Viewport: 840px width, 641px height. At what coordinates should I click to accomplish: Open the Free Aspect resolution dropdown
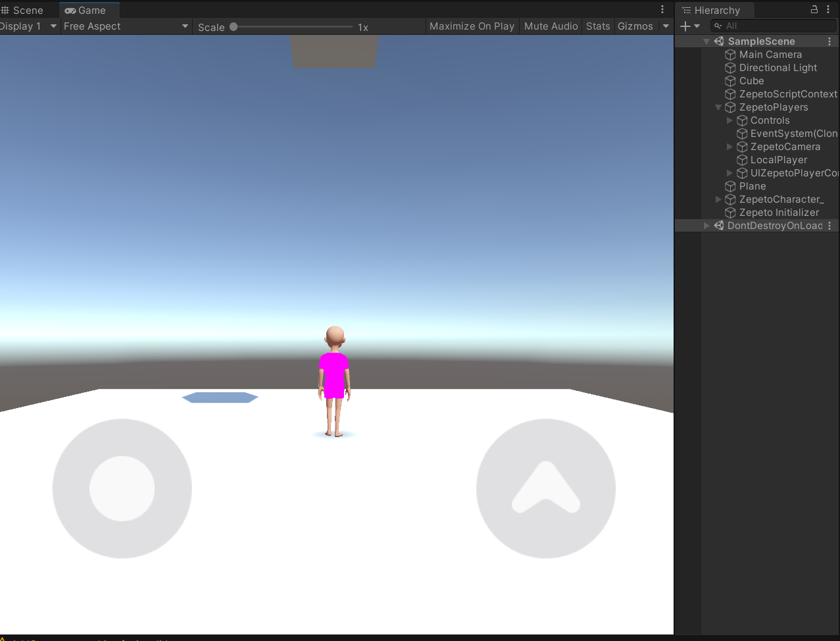[125, 26]
